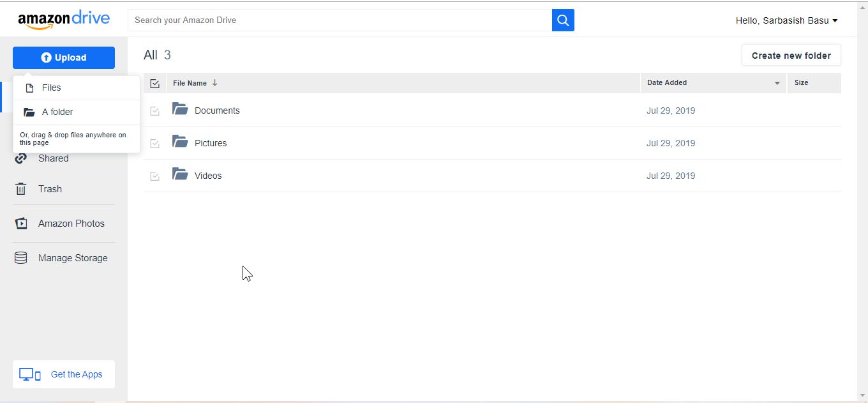Click Create new folder
Screen dimensions: 868x403
click(x=791, y=55)
